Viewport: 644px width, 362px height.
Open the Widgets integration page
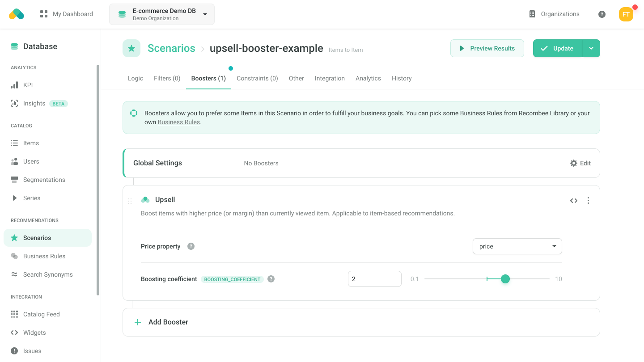click(x=34, y=333)
